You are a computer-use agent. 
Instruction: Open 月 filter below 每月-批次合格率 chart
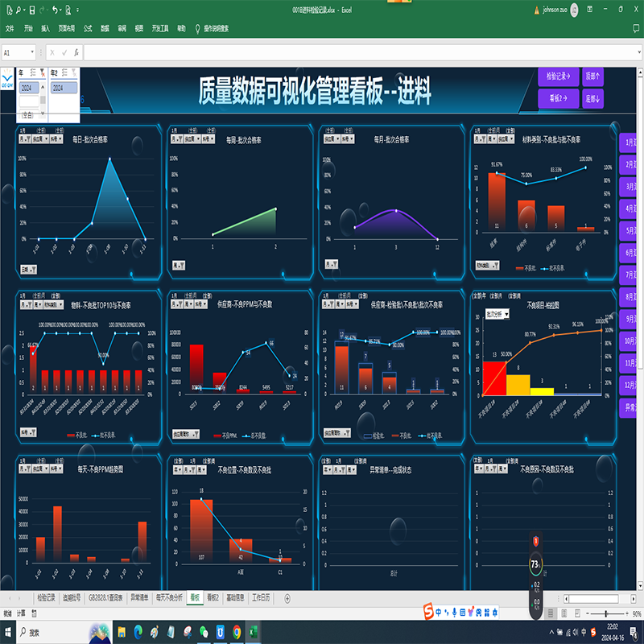coord(332,265)
